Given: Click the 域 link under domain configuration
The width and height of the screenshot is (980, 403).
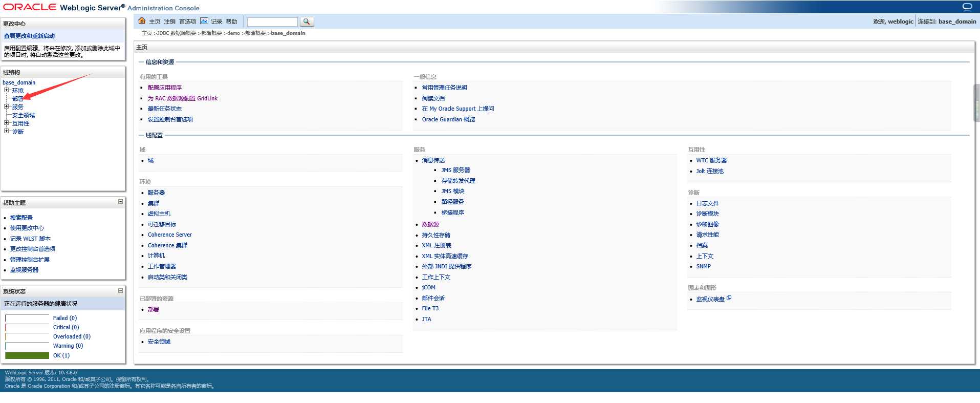Looking at the screenshot, I should (x=150, y=160).
